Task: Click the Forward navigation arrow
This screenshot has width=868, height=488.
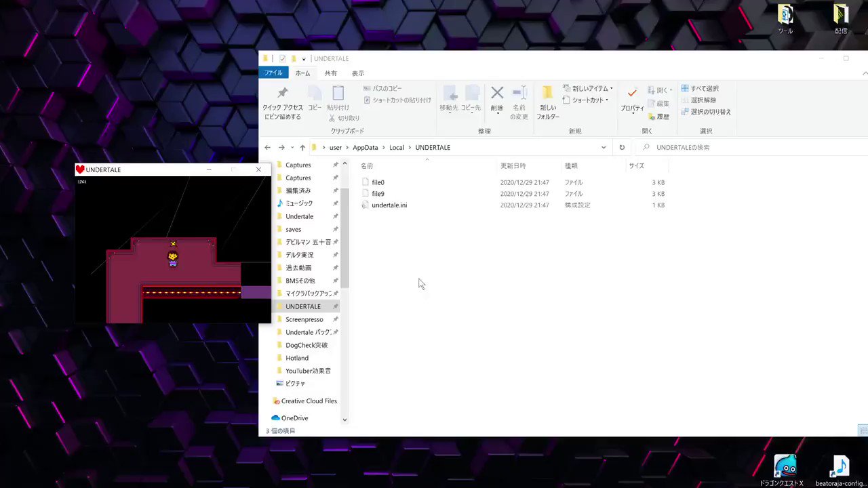Action: click(x=281, y=147)
